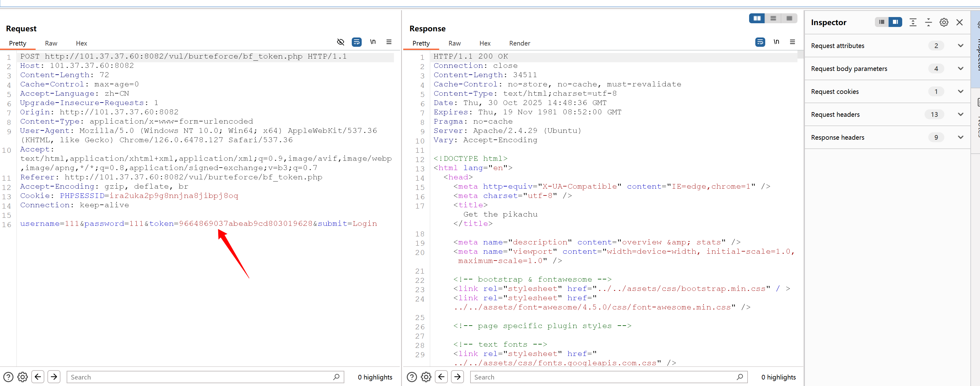This screenshot has height=386, width=980.
Task: Click Inspector collapse all sections icon
Action: pos(928,22)
